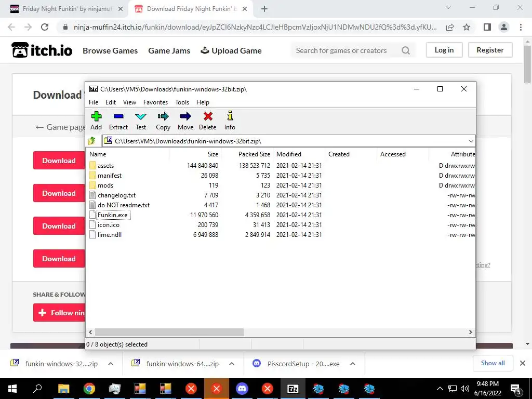Image resolution: width=532 pixels, height=399 pixels.
Task: Open Browse Games link
Action: point(110,50)
